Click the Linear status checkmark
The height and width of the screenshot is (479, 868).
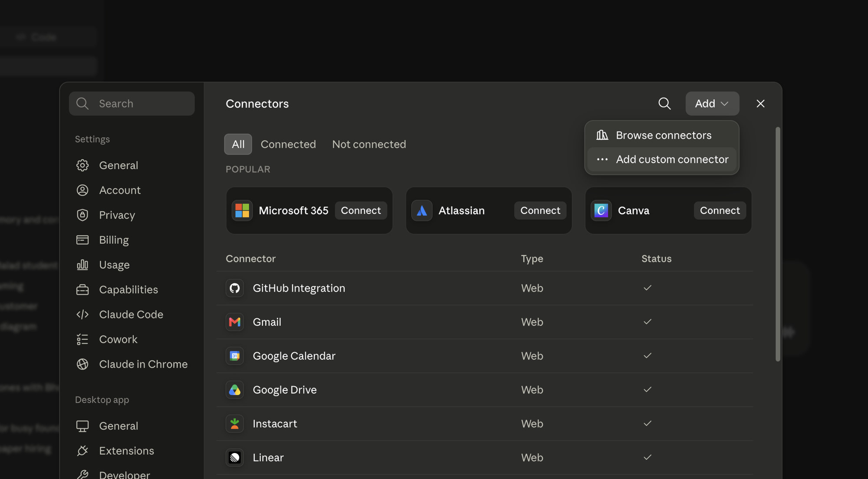648,457
